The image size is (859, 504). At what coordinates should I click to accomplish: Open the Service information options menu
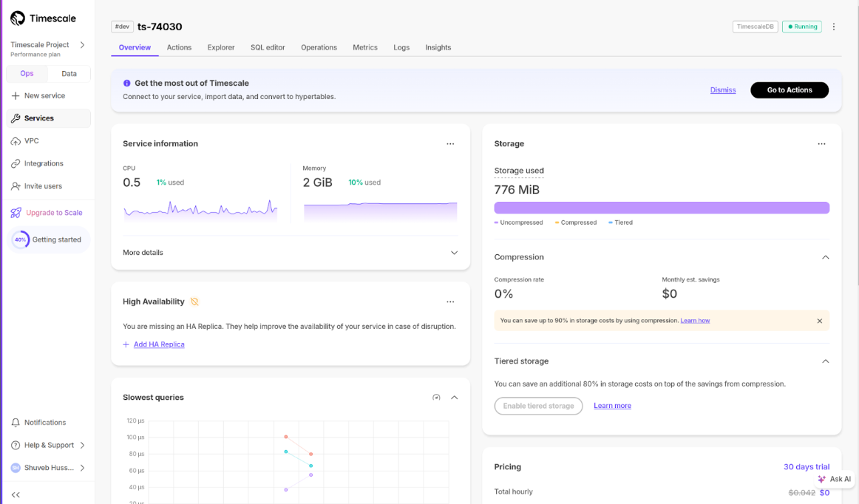point(450,144)
